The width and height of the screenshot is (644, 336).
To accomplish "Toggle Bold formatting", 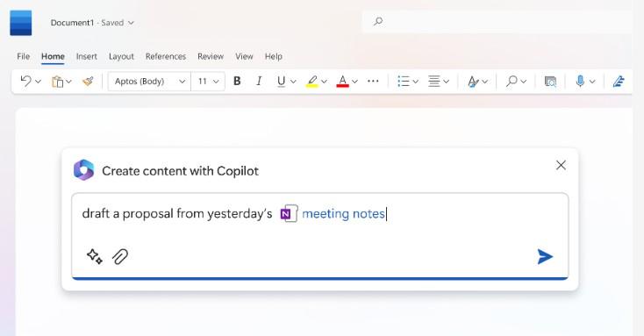I will coord(237,82).
